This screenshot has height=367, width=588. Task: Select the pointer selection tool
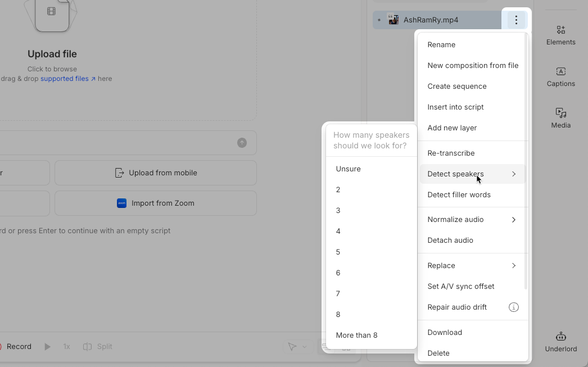pyautogui.click(x=293, y=346)
